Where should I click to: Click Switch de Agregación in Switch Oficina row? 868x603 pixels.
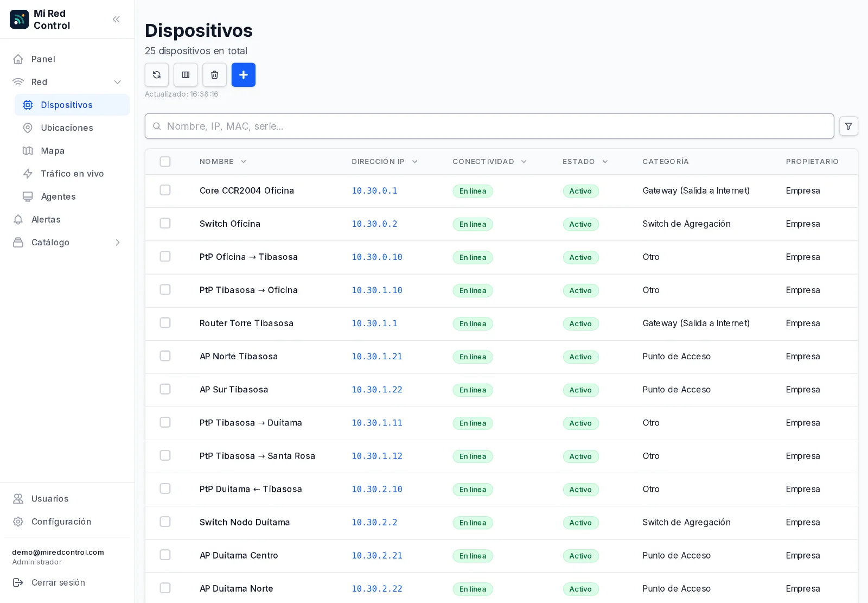point(686,224)
